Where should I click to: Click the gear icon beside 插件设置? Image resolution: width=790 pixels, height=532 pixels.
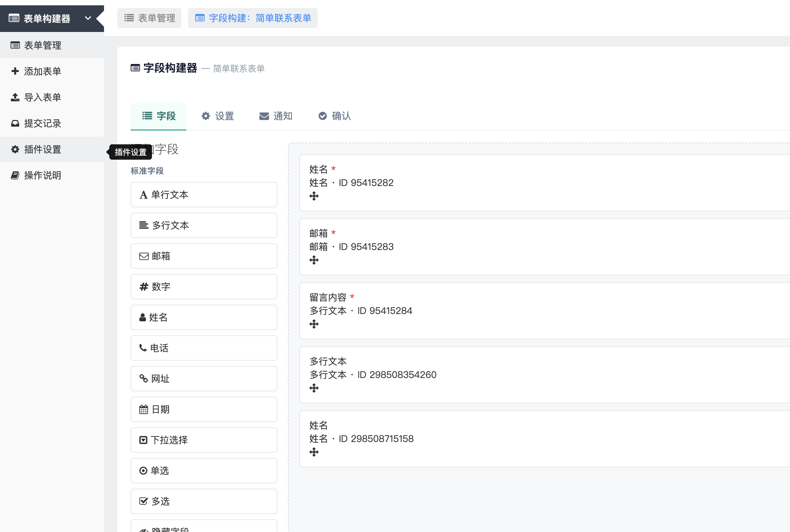click(x=15, y=149)
